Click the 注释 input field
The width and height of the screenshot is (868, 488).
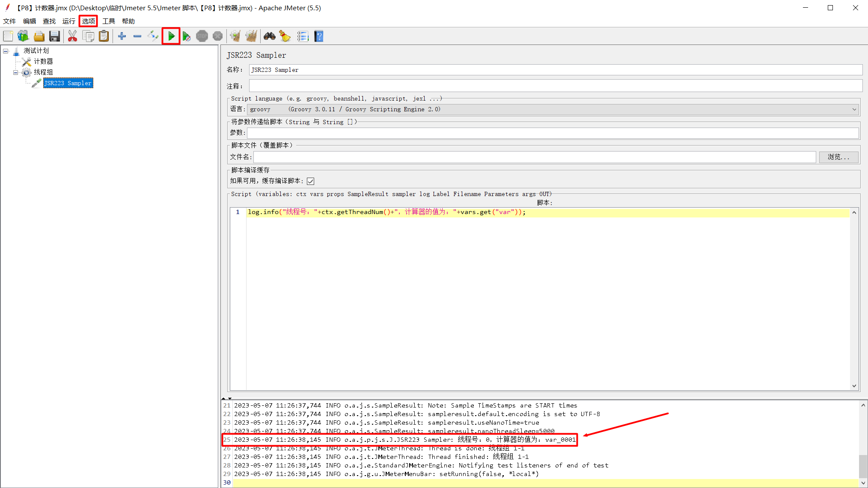point(556,86)
